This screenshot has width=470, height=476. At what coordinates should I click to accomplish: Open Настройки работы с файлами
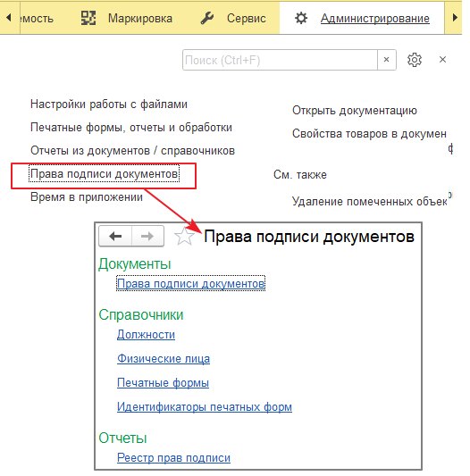pyautogui.click(x=109, y=104)
